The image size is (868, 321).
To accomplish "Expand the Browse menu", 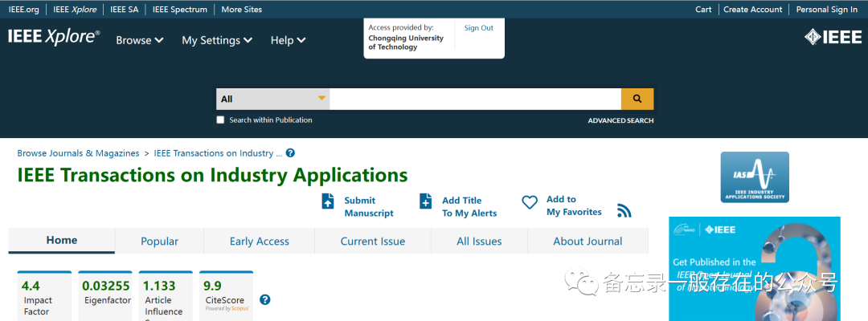I will click(140, 40).
